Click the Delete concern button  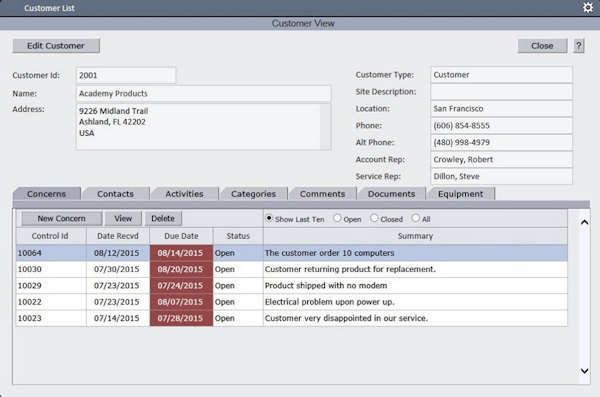tap(163, 219)
